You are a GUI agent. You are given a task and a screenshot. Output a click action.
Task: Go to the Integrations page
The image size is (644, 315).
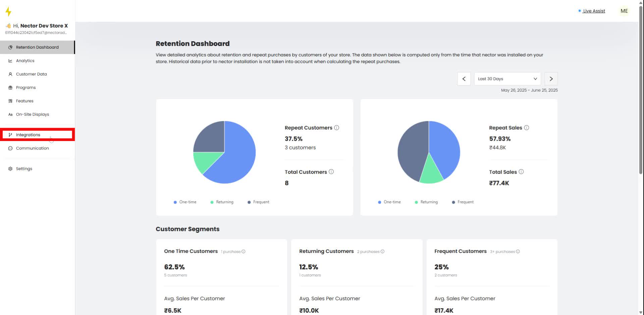point(28,134)
